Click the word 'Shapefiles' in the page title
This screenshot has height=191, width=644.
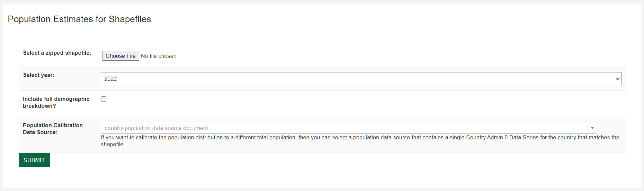[x=130, y=19]
